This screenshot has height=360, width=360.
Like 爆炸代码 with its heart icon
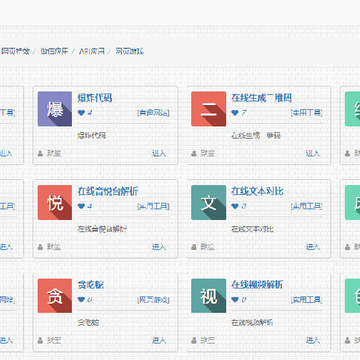[81, 113]
